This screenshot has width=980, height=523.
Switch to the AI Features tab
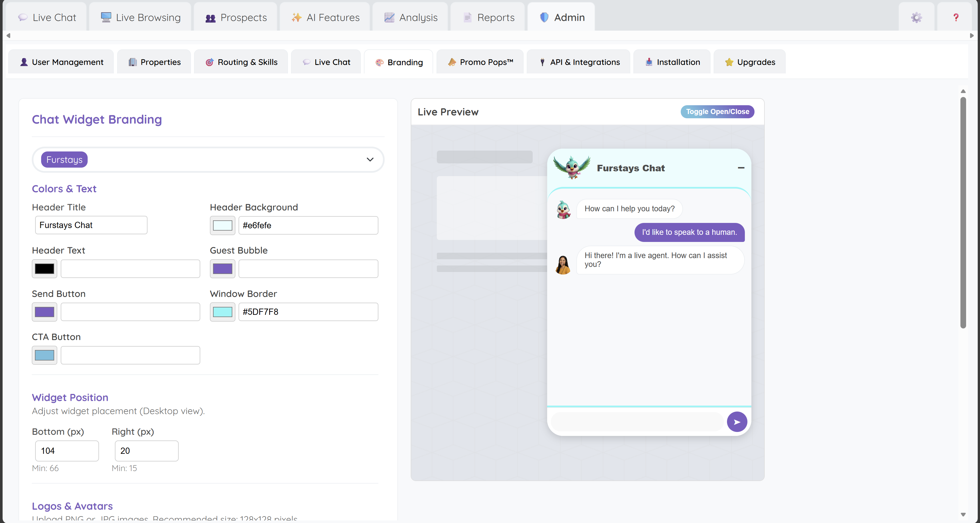click(x=325, y=18)
